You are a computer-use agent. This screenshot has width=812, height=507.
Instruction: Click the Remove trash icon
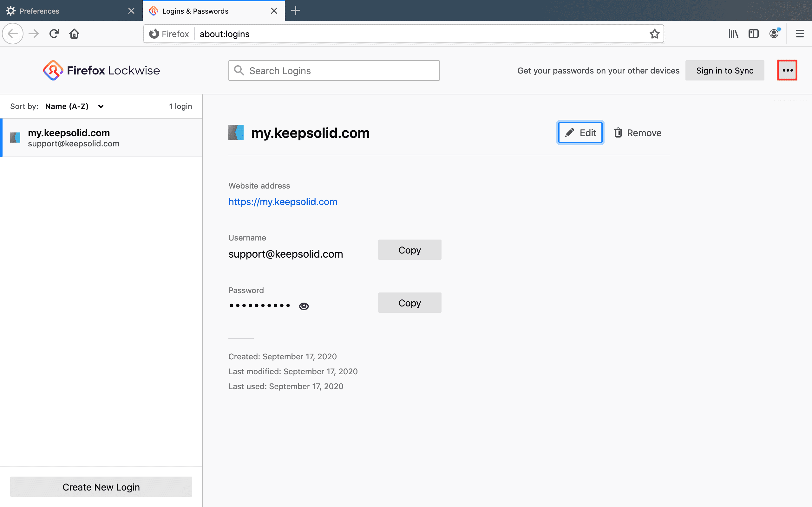click(x=618, y=132)
